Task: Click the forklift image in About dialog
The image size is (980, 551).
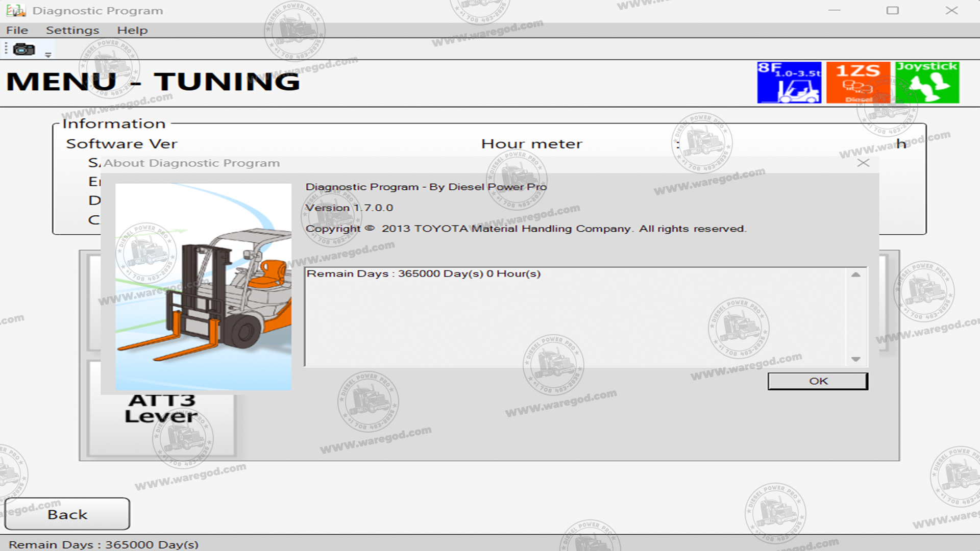Action: click(203, 287)
